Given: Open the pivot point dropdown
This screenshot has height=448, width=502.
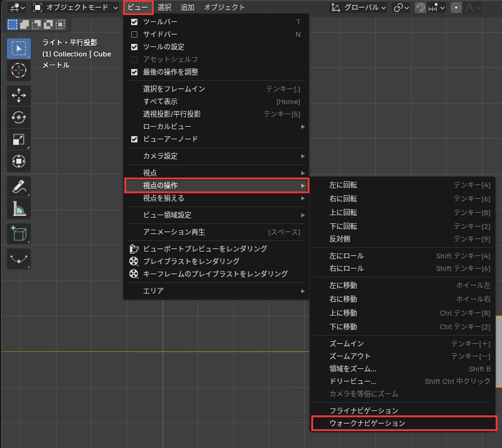Looking at the screenshot, I should 401,8.
